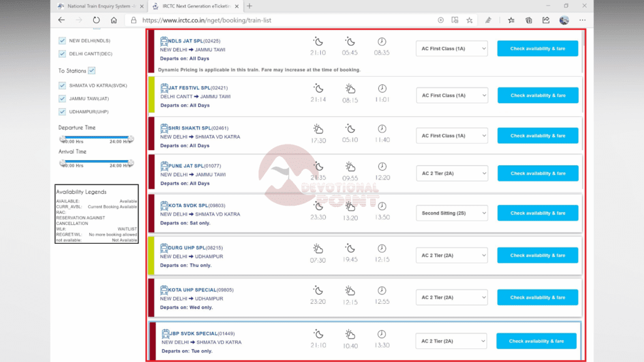Toggle the To Stations select-all checkbox
644x362 pixels.
point(91,71)
